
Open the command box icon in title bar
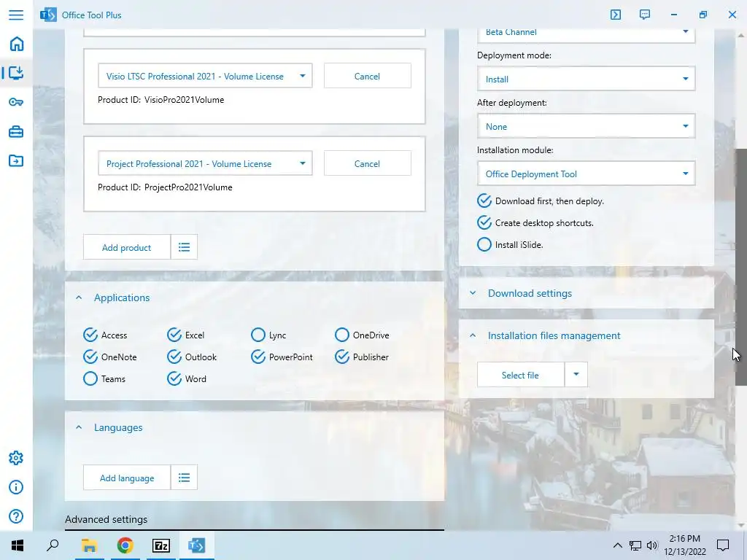[616, 15]
